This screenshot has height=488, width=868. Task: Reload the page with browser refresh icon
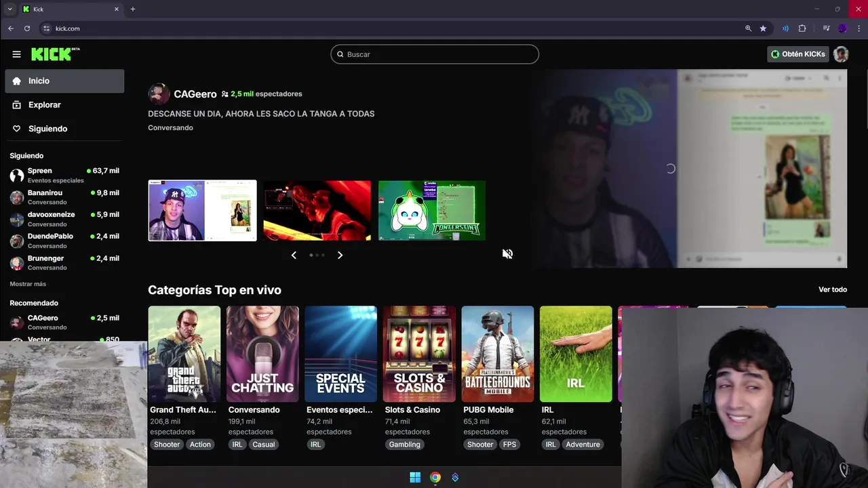(27, 28)
